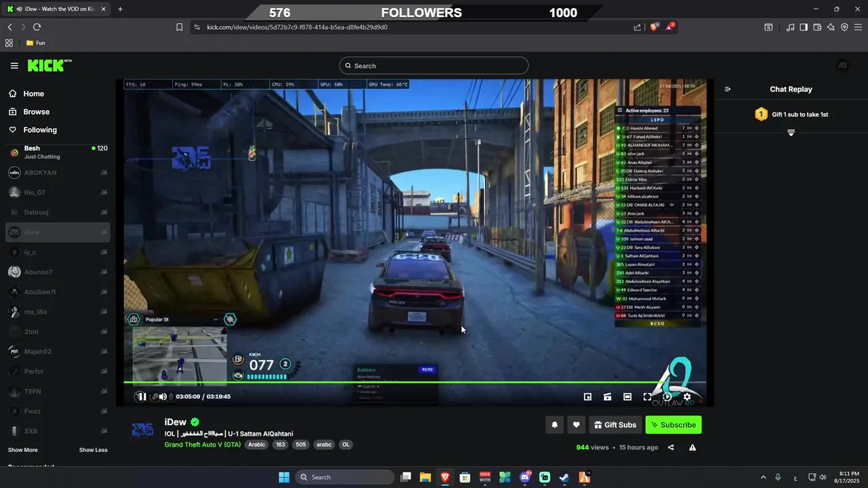Open the Fun bookmarks folder
This screenshot has width=868, height=488.
coord(36,43)
